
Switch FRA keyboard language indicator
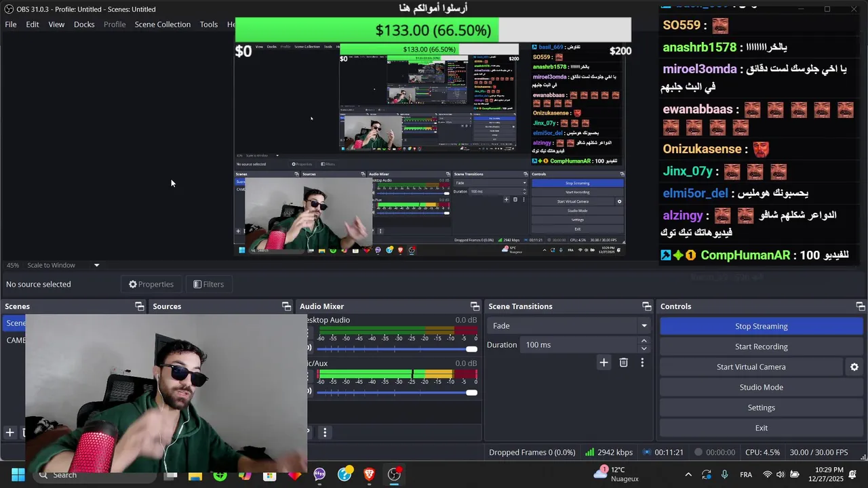click(x=746, y=474)
